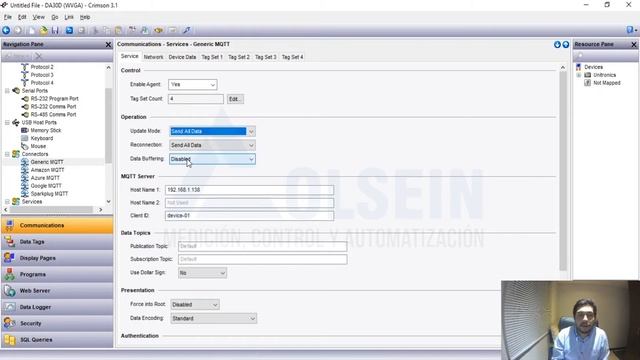Open the Web Server category
The height and width of the screenshot is (360, 640).
tap(57, 291)
